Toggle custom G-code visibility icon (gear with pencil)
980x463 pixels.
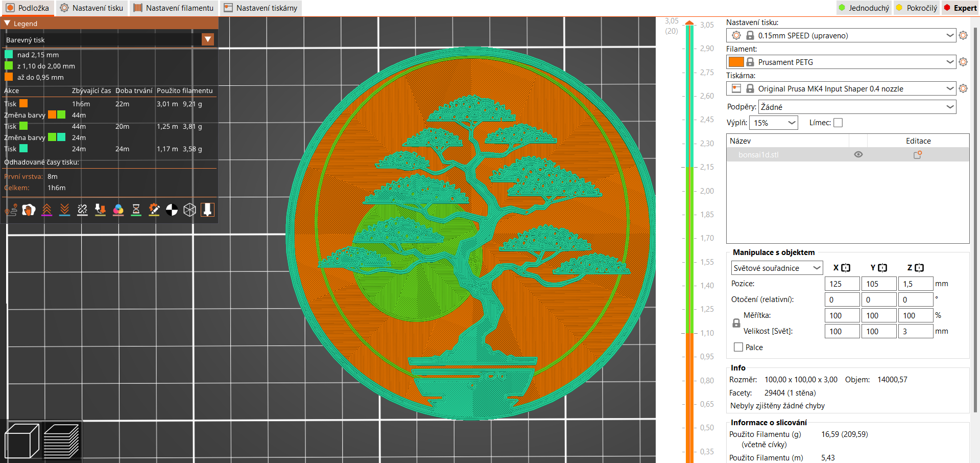point(154,210)
